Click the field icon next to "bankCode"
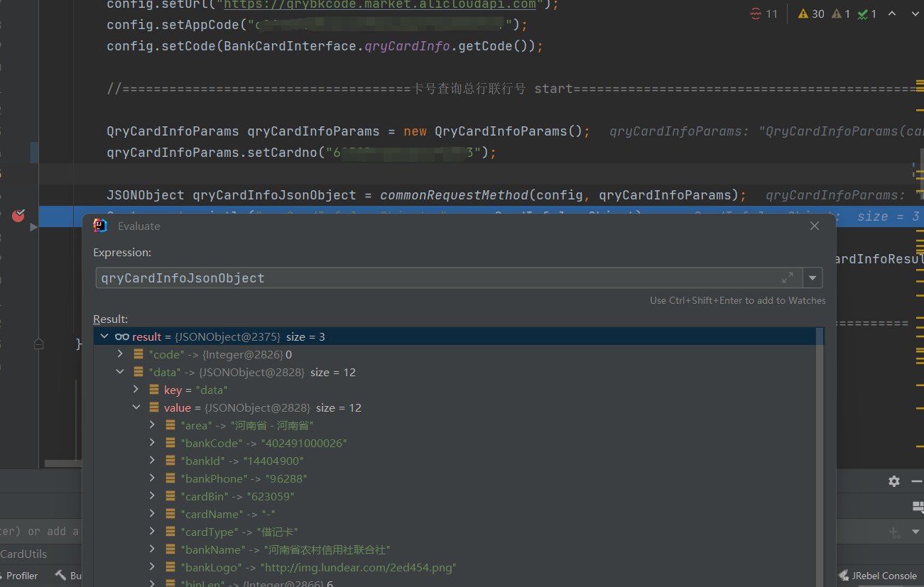 [170, 443]
